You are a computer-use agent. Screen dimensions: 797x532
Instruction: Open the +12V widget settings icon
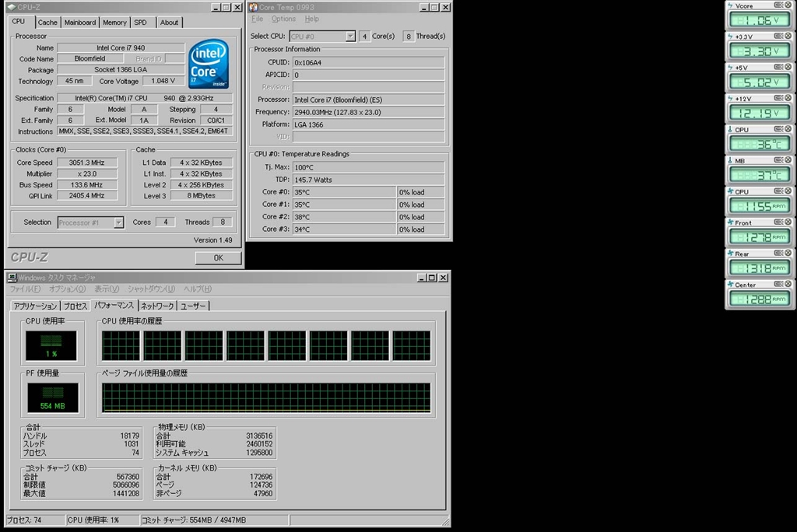click(x=778, y=98)
